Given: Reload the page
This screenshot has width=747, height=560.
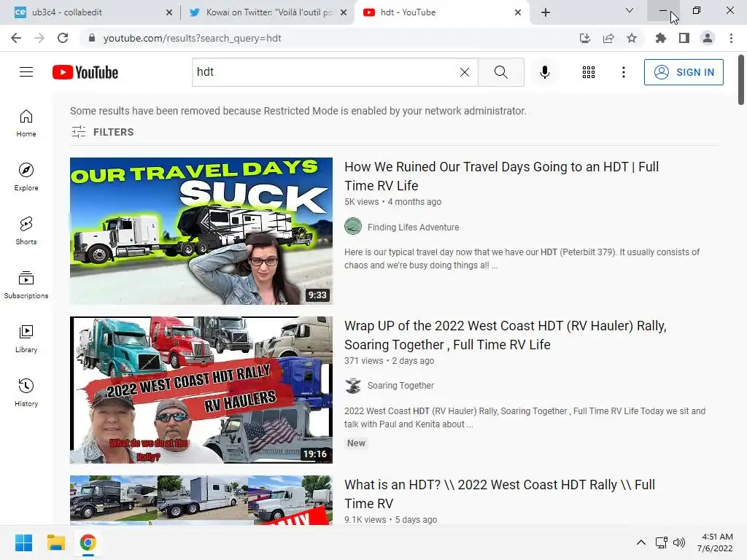Looking at the screenshot, I should coord(63,38).
